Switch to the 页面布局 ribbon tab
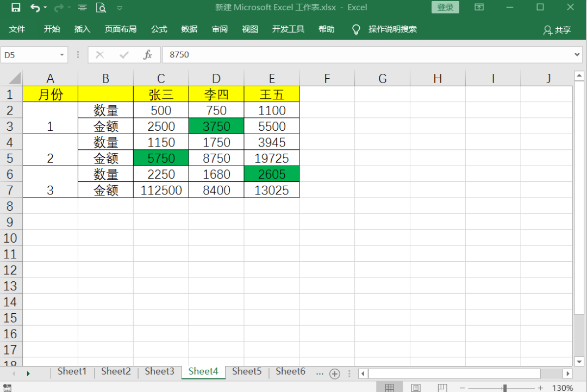The image size is (587, 392). pyautogui.click(x=121, y=29)
